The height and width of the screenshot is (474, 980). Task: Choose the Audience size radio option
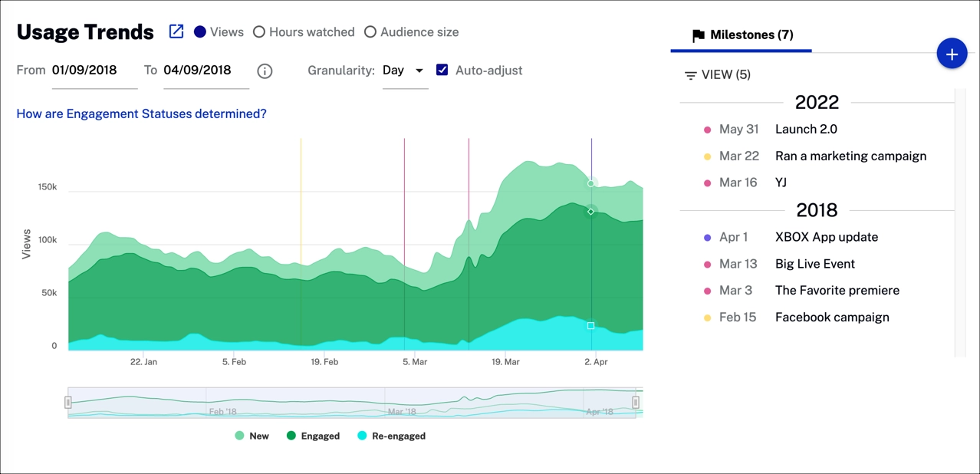coord(370,32)
